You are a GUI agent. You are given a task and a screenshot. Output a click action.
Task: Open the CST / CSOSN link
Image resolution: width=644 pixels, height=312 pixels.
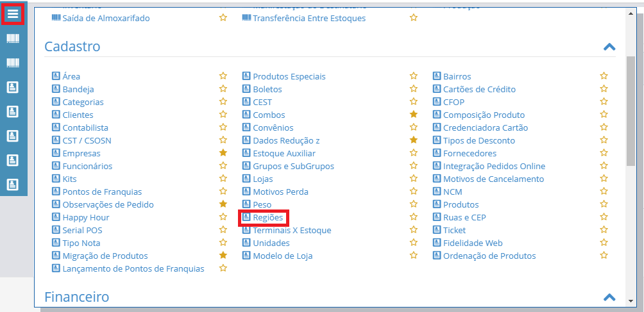(87, 141)
